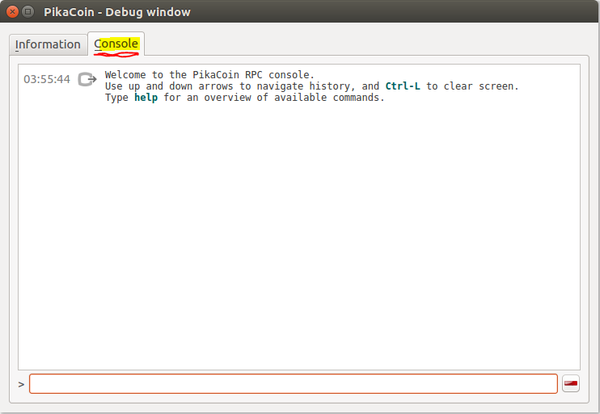Viewport: 600px width, 414px height.
Task: Switch to the Information tab
Action: pyautogui.click(x=48, y=45)
